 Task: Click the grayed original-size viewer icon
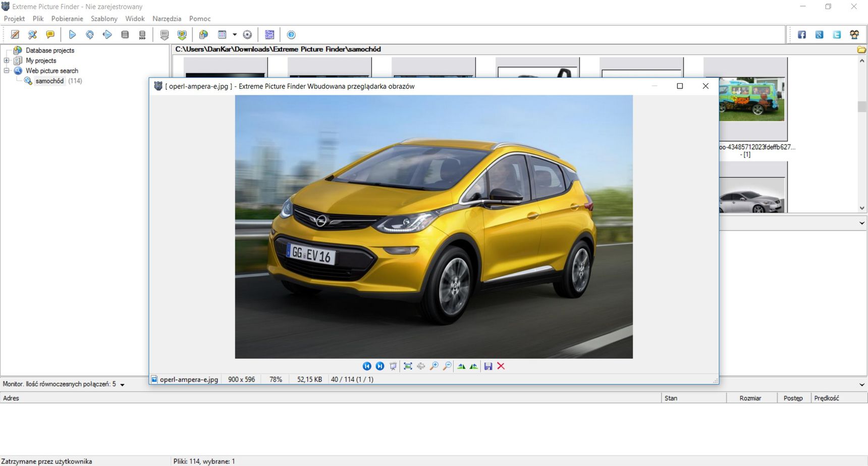click(421, 366)
